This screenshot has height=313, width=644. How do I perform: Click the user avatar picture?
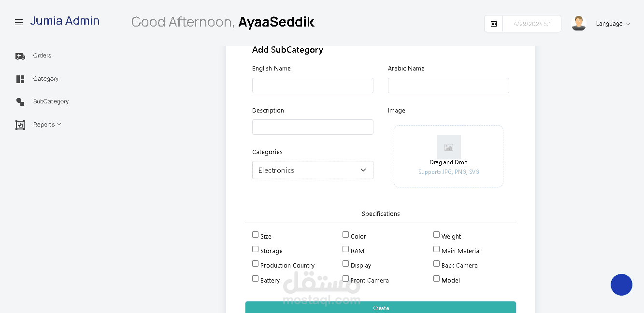[578, 23]
